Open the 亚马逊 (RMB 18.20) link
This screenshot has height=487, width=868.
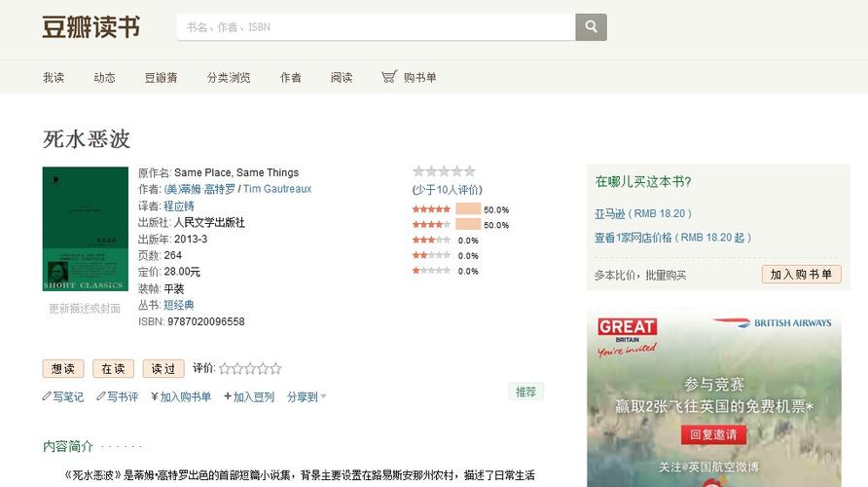pyautogui.click(x=642, y=214)
